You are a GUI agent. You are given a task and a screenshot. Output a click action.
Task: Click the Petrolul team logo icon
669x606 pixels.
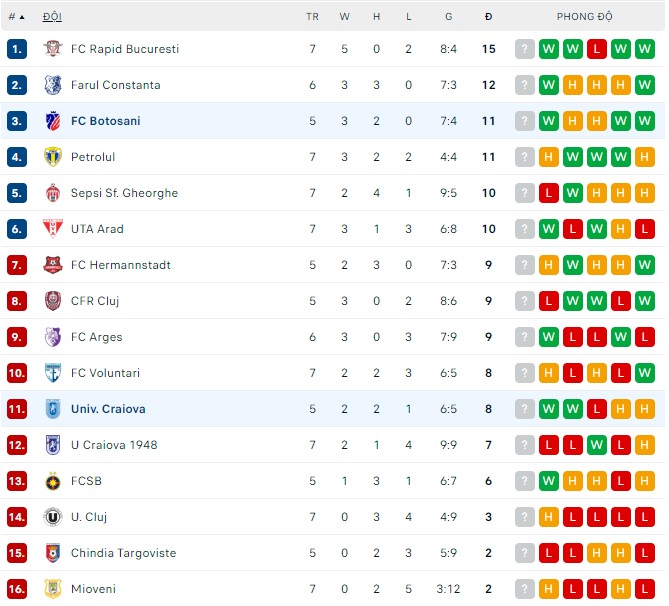coord(53,157)
